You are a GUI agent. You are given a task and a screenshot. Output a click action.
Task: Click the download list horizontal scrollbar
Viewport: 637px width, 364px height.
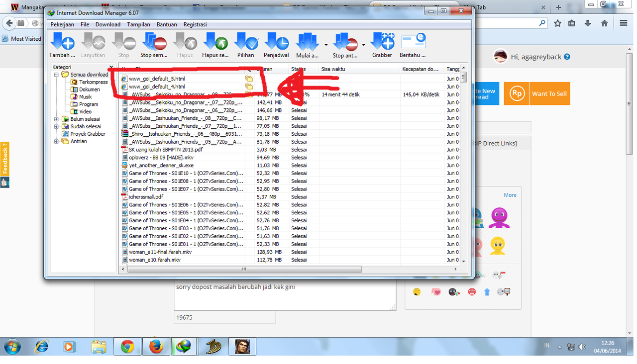pos(244,269)
